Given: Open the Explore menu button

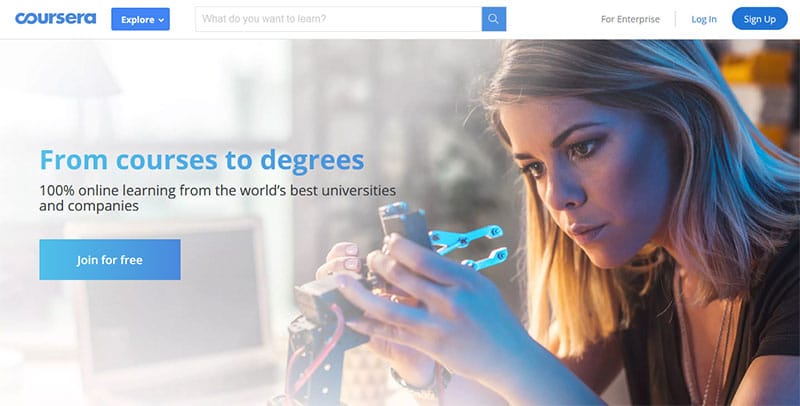Looking at the screenshot, I should [140, 19].
